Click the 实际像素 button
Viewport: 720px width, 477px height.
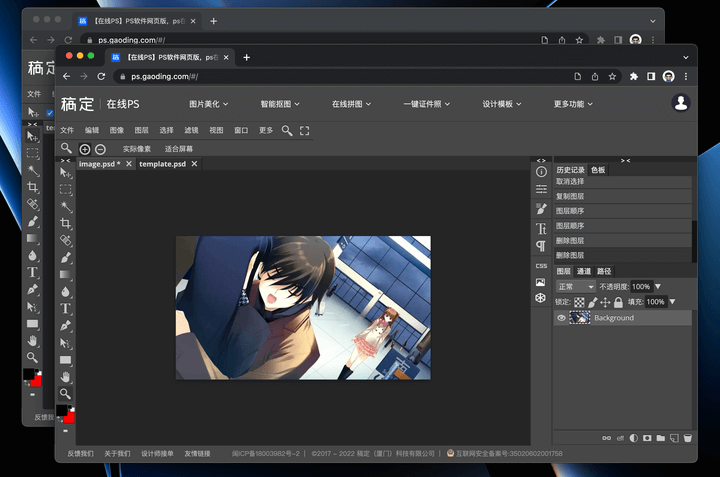pyautogui.click(x=137, y=149)
